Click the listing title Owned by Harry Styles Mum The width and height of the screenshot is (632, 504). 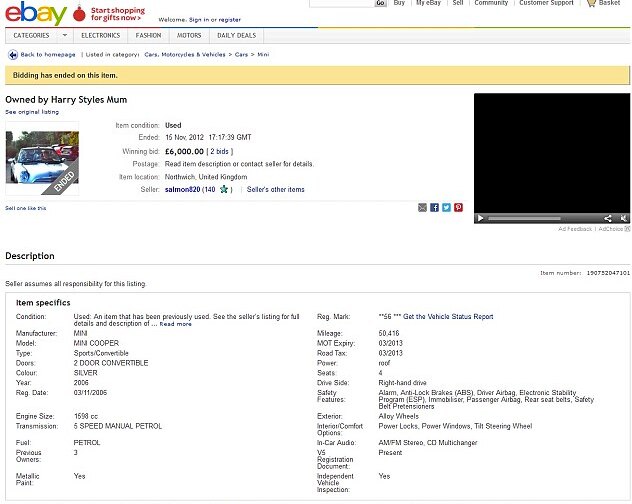click(66, 100)
